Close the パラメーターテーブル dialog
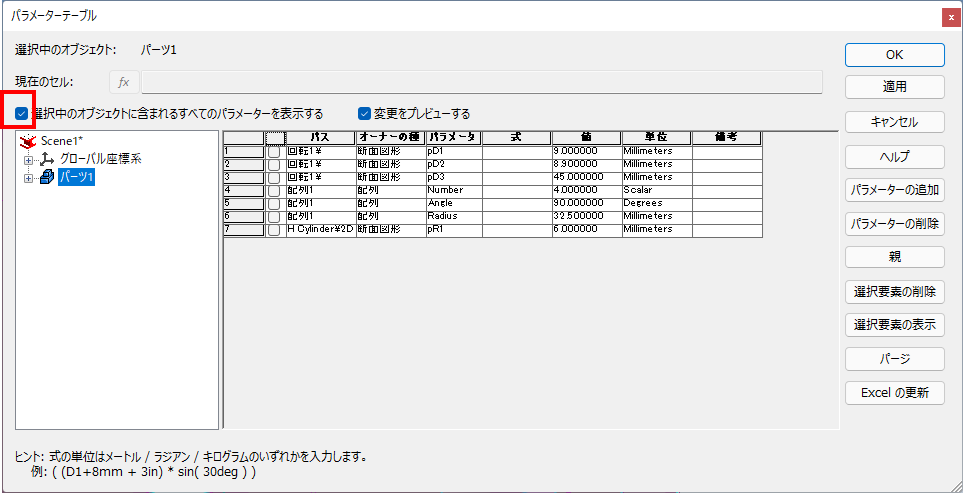The height and width of the screenshot is (493, 963). tap(949, 16)
